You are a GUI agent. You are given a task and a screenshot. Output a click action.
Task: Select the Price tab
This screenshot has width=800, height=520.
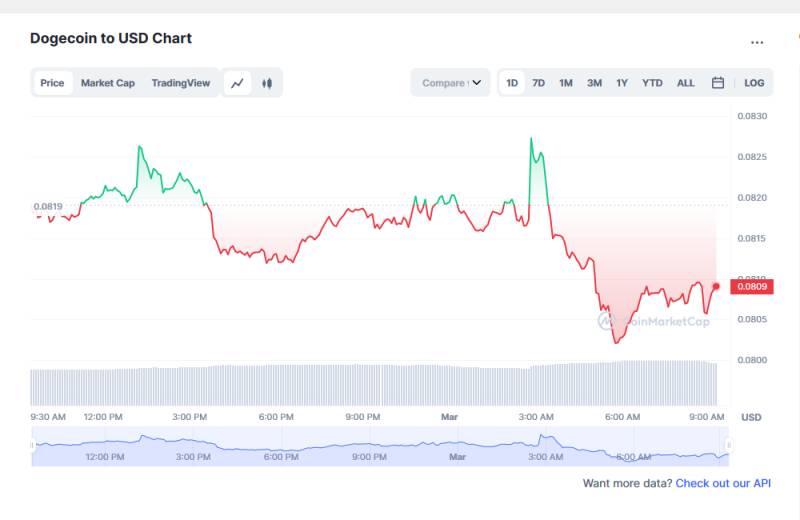click(x=53, y=83)
